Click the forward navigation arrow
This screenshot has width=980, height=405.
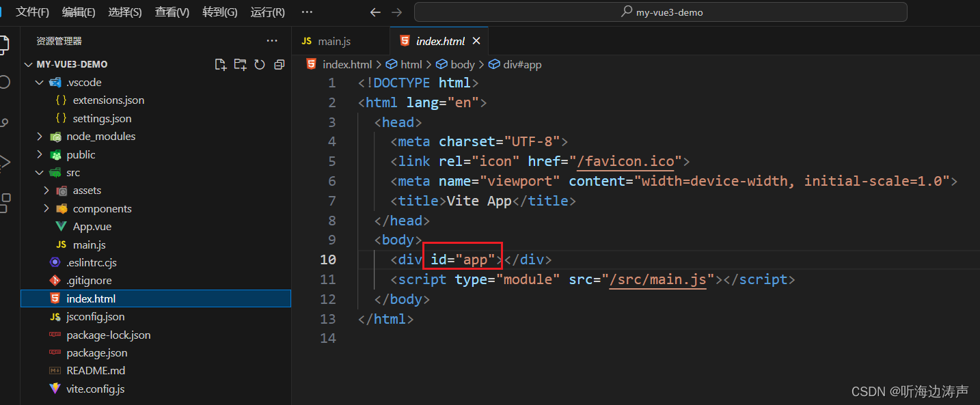(397, 12)
